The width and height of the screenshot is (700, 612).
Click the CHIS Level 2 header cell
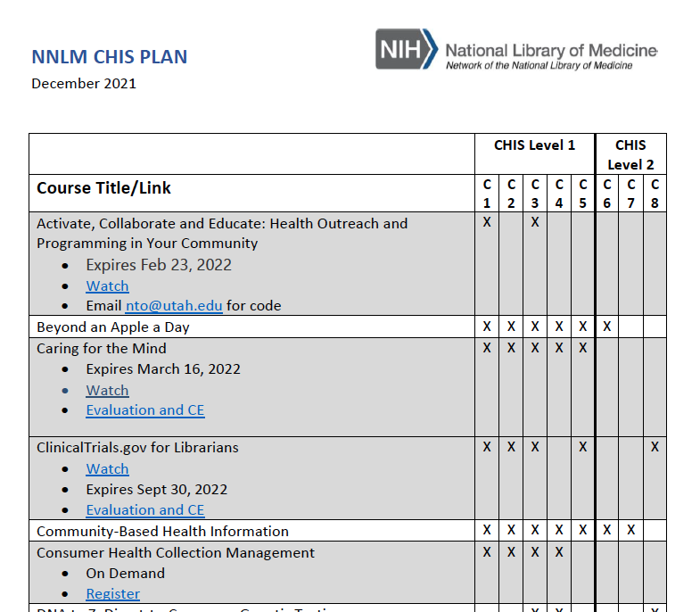click(x=630, y=154)
